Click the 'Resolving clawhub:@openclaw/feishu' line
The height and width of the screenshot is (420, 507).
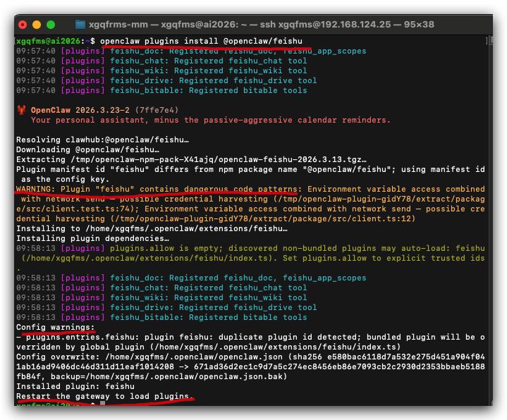pos(102,140)
